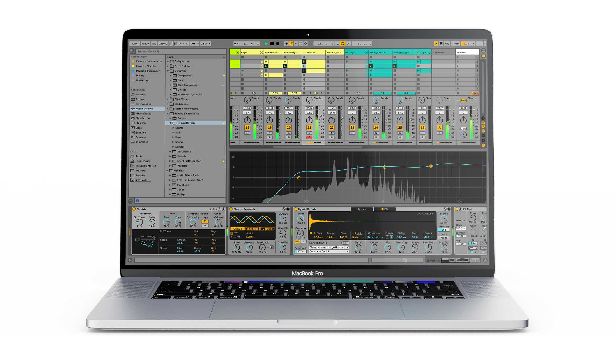Viewport: 616px width, 364px height.
Task: Toggle the computer MIDI keyboard icon
Action: point(442,44)
